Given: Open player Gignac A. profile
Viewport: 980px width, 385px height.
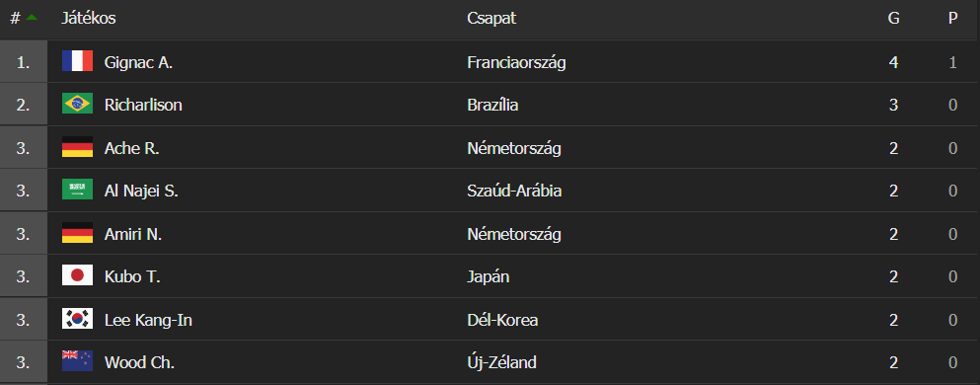Looking at the screenshot, I should click(x=138, y=62).
